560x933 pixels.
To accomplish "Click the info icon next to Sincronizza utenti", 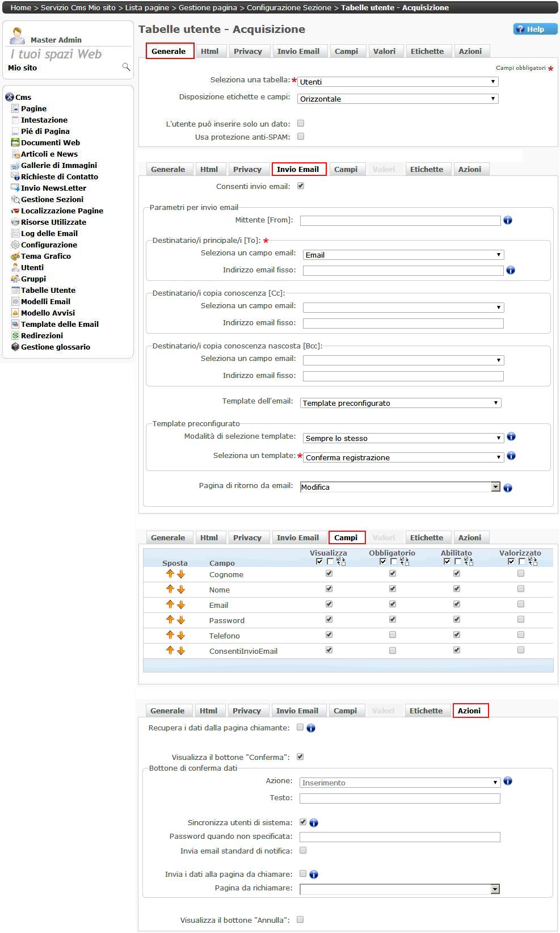I will click(314, 822).
